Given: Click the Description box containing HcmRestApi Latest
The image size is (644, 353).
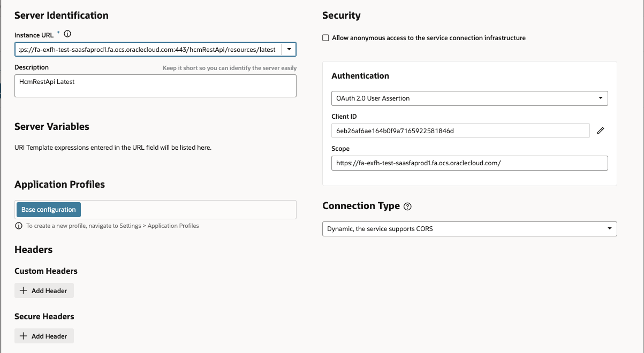Looking at the screenshot, I should tap(155, 86).
